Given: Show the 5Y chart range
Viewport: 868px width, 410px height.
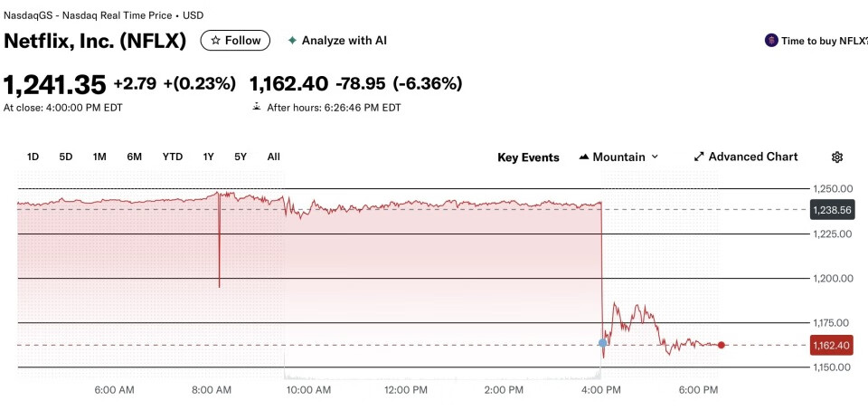Looking at the screenshot, I should pos(241,157).
